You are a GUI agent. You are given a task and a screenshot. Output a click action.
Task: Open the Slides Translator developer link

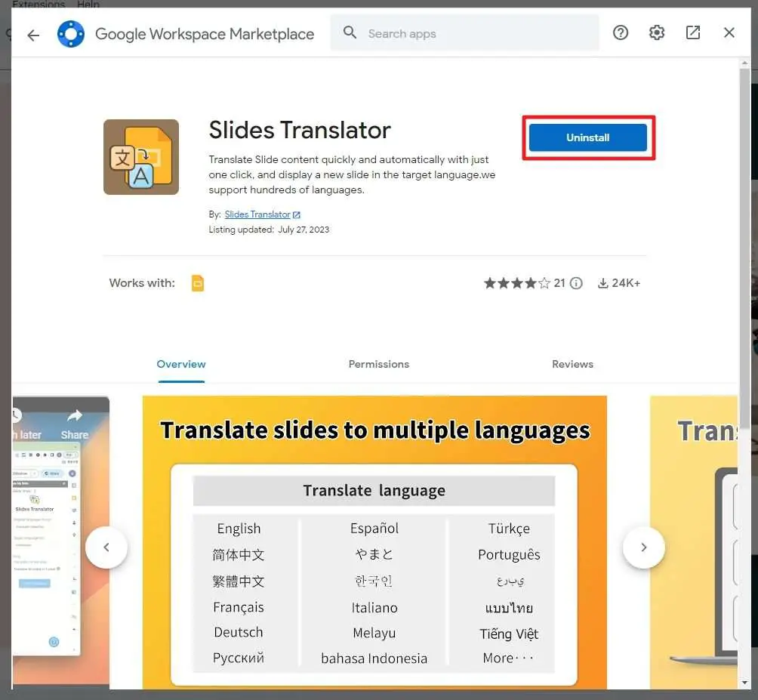click(x=257, y=214)
